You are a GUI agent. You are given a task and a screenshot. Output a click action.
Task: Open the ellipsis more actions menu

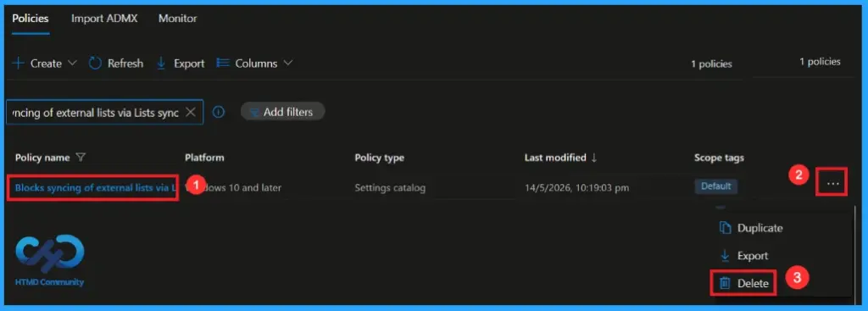[x=832, y=182]
